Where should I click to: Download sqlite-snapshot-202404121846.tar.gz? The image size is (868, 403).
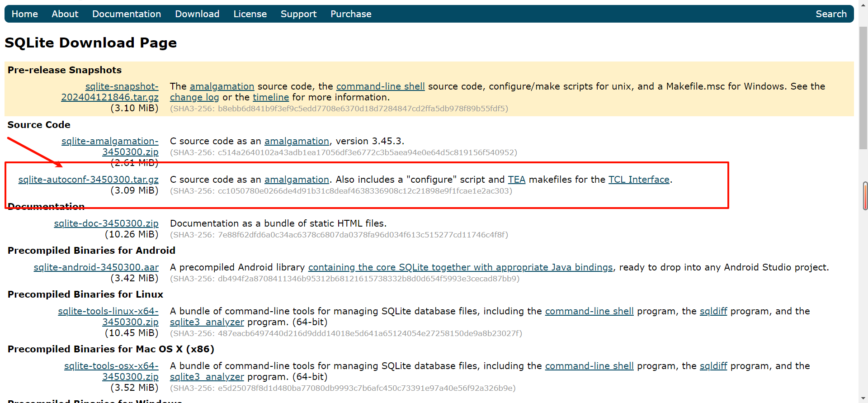(x=110, y=92)
